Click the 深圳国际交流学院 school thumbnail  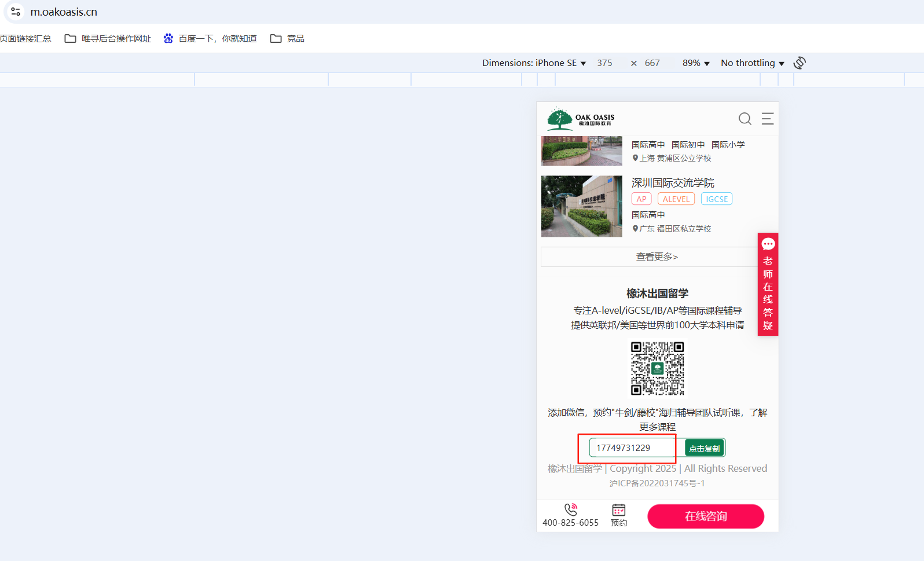click(x=581, y=206)
